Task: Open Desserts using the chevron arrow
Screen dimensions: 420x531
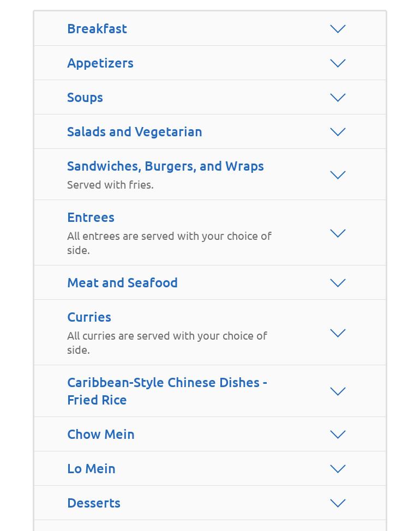Action: point(338,503)
